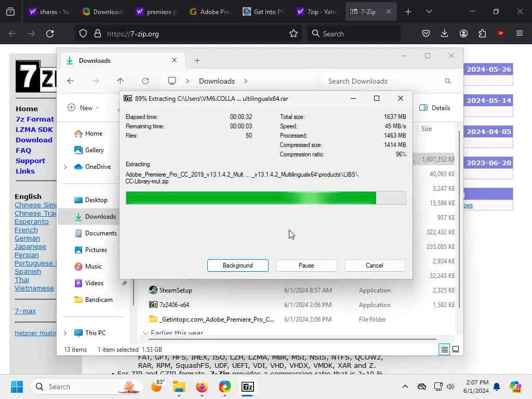532x399 pixels.
Task: Open the FAQ link on 7-zip.org
Action: click(x=23, y=150)
